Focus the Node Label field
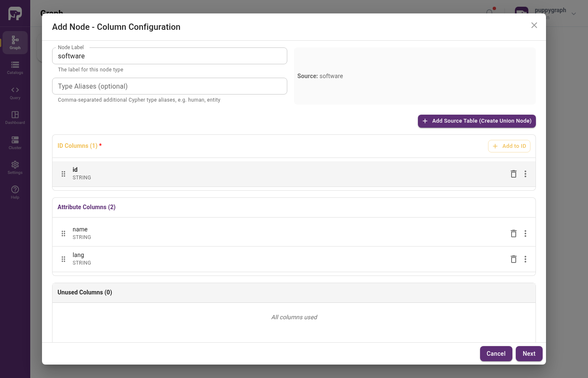Image resolution: width=588 pixels, height=378 pixels. 170,56
